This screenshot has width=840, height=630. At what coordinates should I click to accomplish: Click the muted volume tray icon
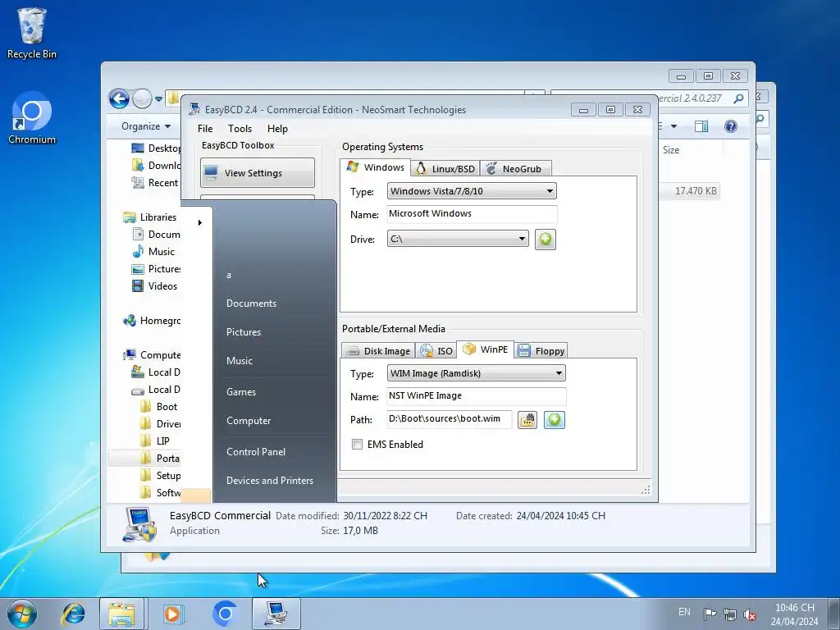pyautogui.click(x=750, y=614)
